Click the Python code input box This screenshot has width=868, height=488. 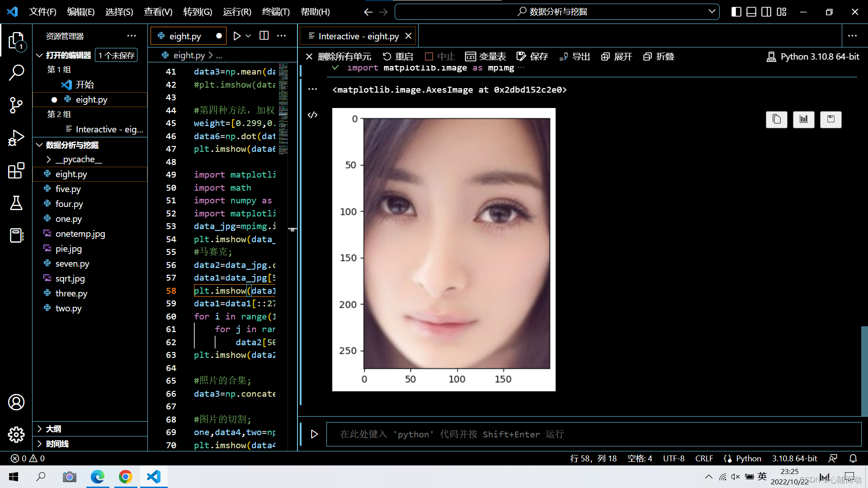(593, 434)
